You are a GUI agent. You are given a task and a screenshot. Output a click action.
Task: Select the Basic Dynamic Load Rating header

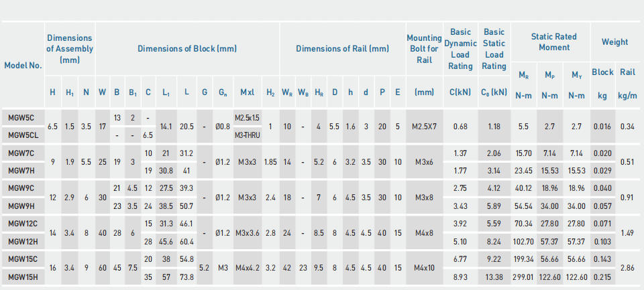pos(460,49)
